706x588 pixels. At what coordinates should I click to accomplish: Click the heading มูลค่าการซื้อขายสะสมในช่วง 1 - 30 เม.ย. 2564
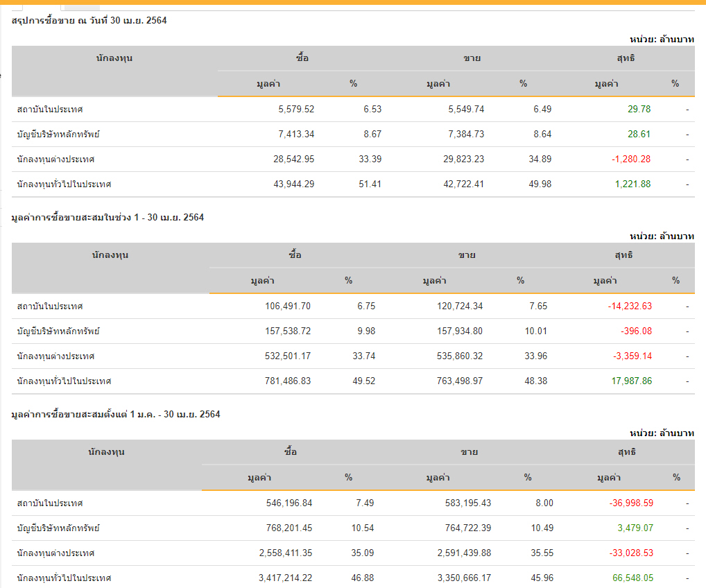point(107,218)
